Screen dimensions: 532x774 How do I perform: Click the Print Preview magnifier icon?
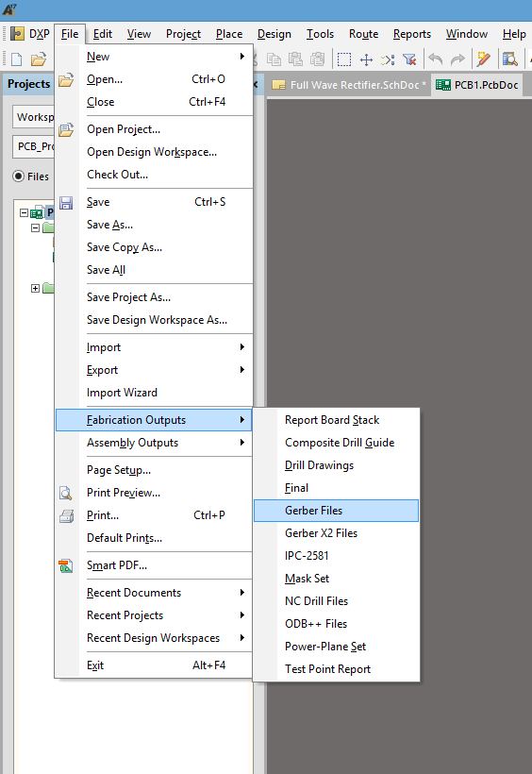click(x=66, y=493)
